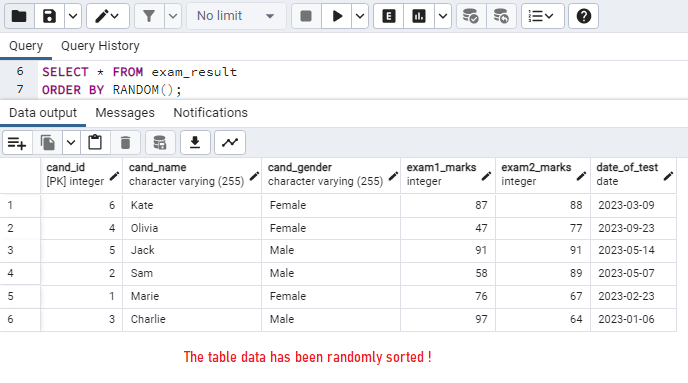Click the Male cell in Jack's row
Screen dimensions: 688x383
click(331, 251)
